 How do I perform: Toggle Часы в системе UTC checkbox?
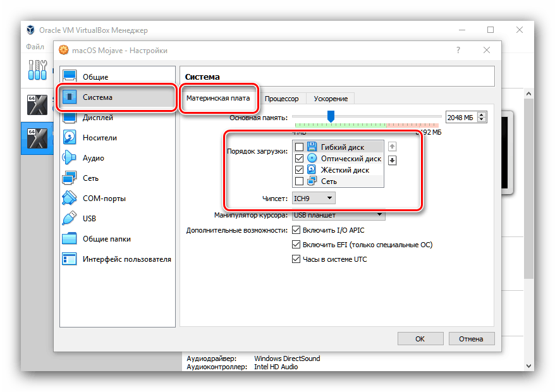(296, 259)
